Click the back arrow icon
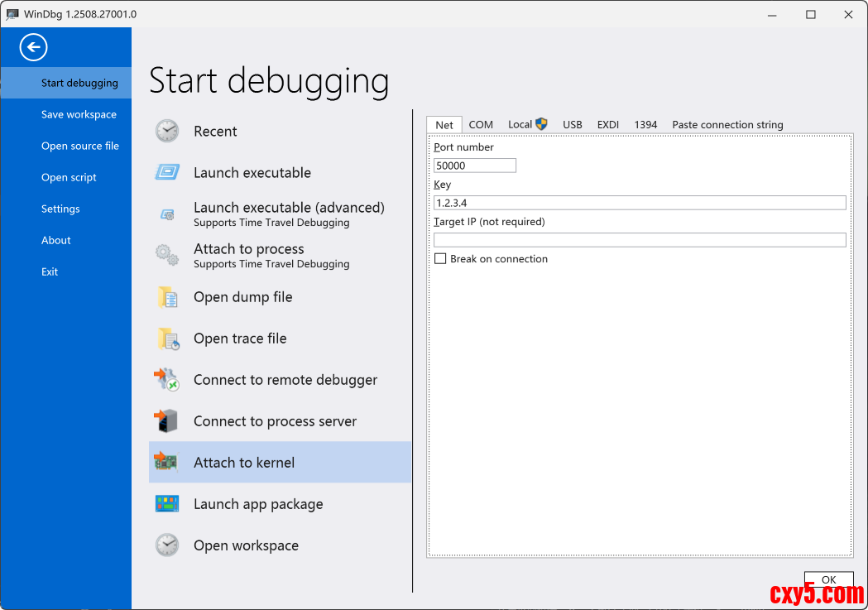The image size is (868, 610). point(34,47)
